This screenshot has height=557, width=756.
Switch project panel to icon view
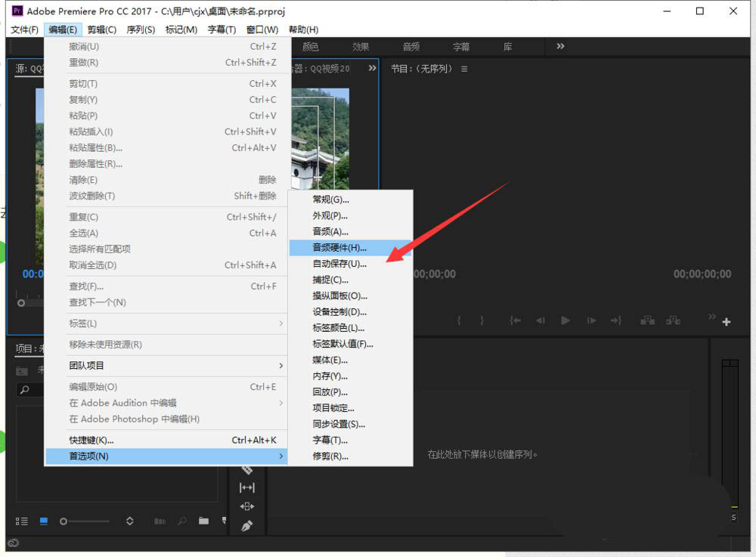click(x=42, y=521)
